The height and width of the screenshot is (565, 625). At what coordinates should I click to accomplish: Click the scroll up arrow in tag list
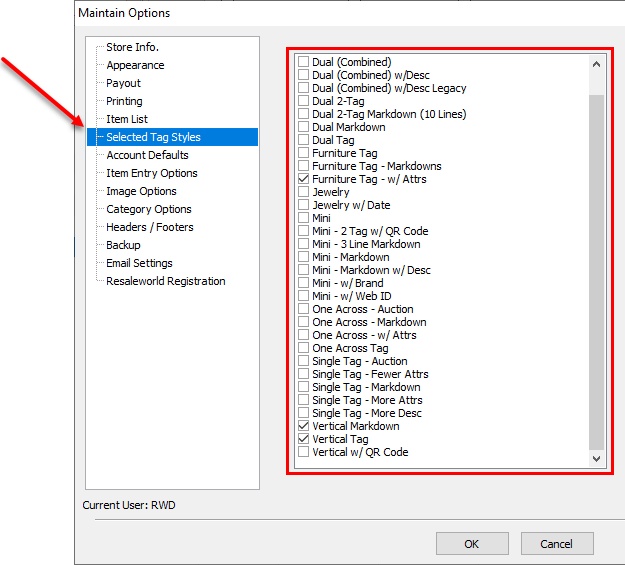click(596, 64)
